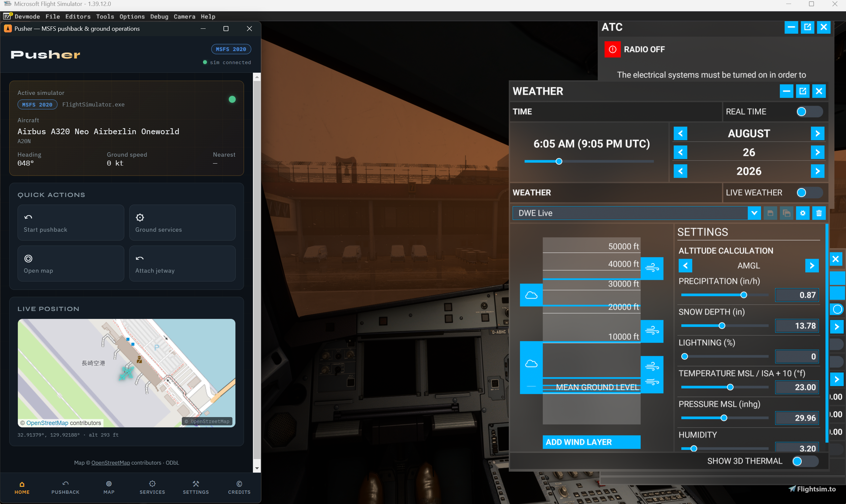Select the wind layer icon at 40000 ft
Image resolution: width=846 pixels, height=504 pixels.
click(x=652, y=268)
